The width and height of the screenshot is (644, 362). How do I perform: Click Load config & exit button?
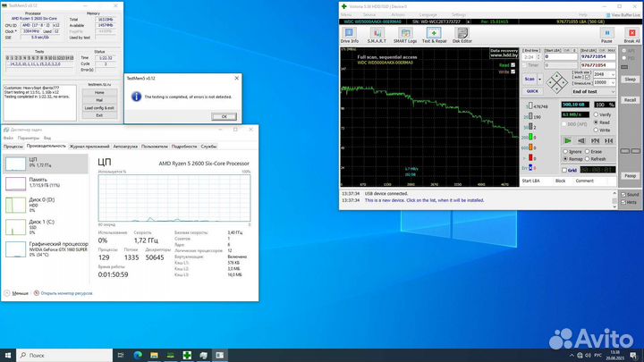(99, 108)
